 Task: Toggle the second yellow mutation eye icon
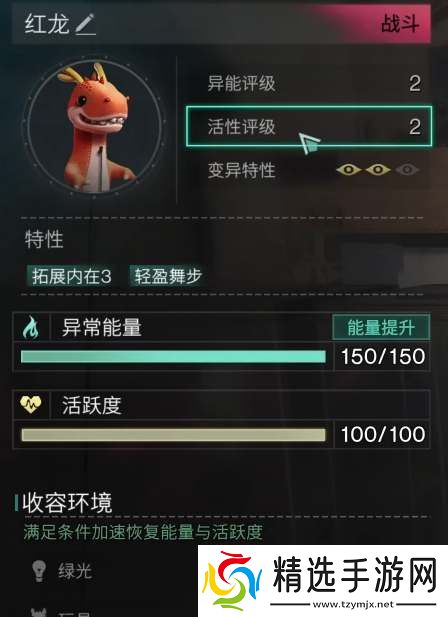coord(378,170)
